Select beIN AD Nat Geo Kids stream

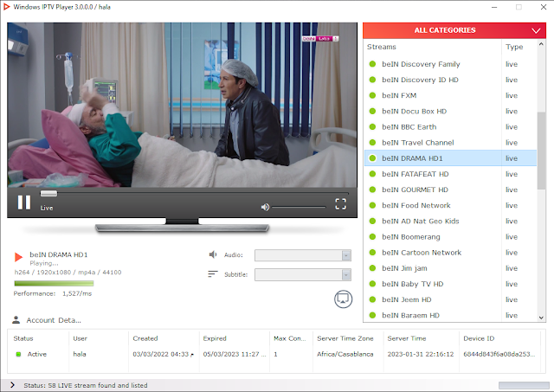(450, 221)
